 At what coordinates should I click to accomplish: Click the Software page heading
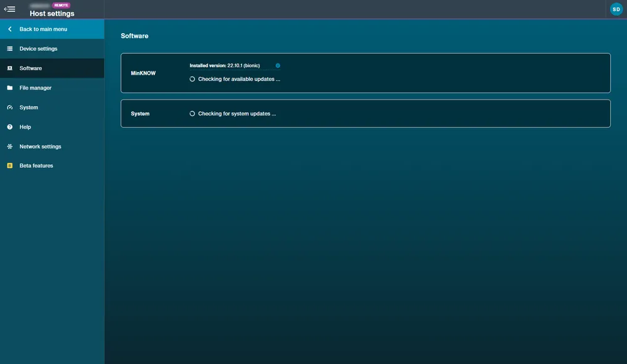point(134,36)
